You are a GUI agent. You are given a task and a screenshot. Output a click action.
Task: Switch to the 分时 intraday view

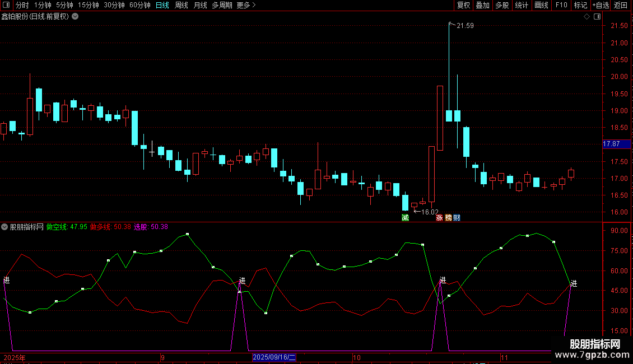point(22,5)
